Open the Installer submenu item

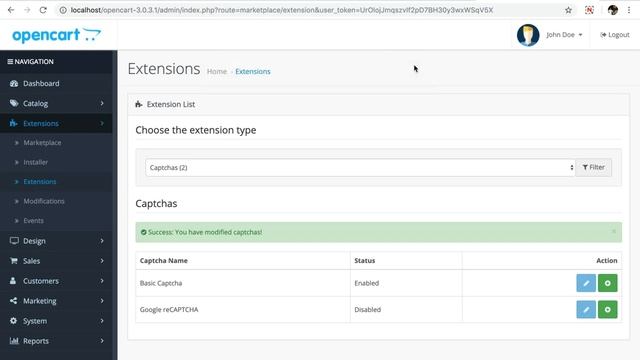(36, 162)
